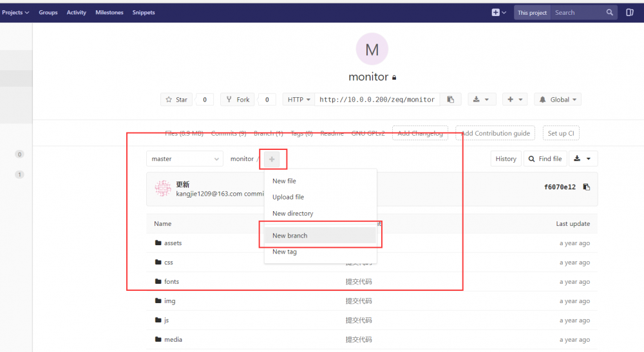Star the monitor project

point(176,99)
